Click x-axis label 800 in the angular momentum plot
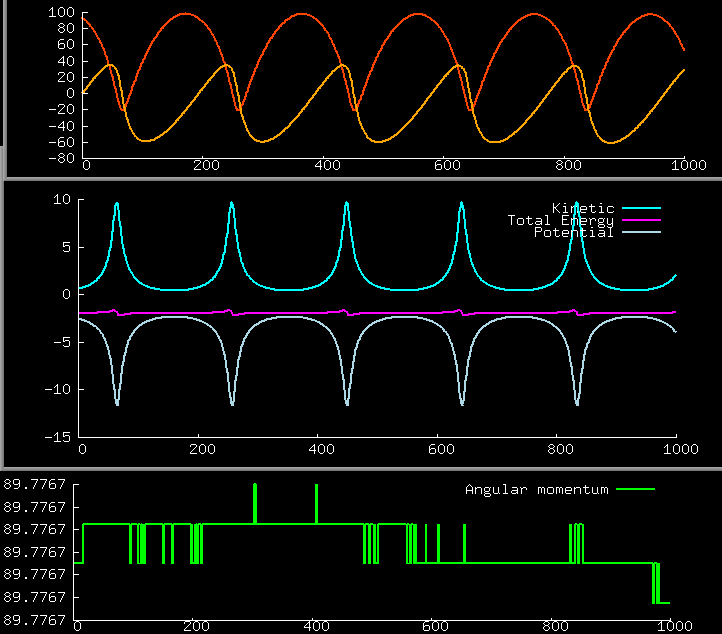722x634 pixels. pyautogui.click(x=555, y=627)
